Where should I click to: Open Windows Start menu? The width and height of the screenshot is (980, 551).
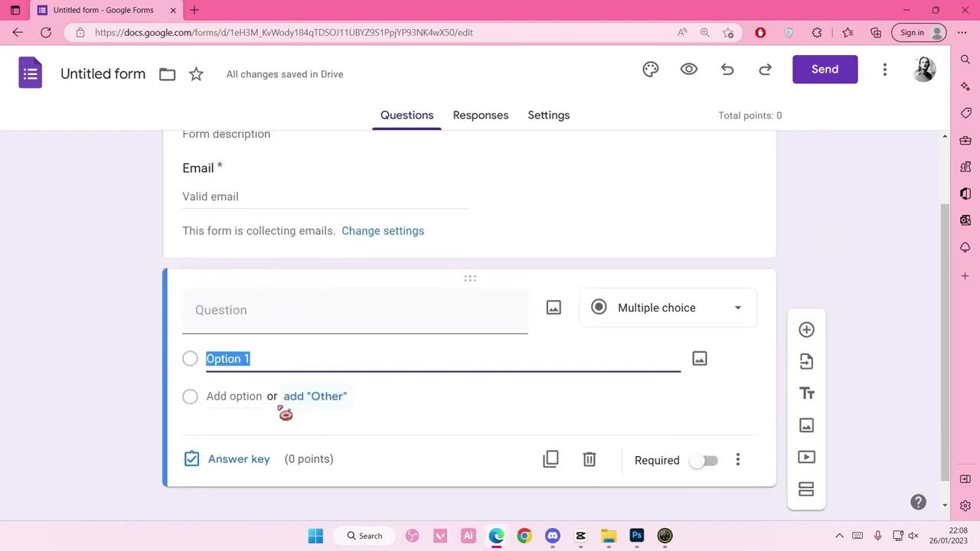(x=315, y=536)
